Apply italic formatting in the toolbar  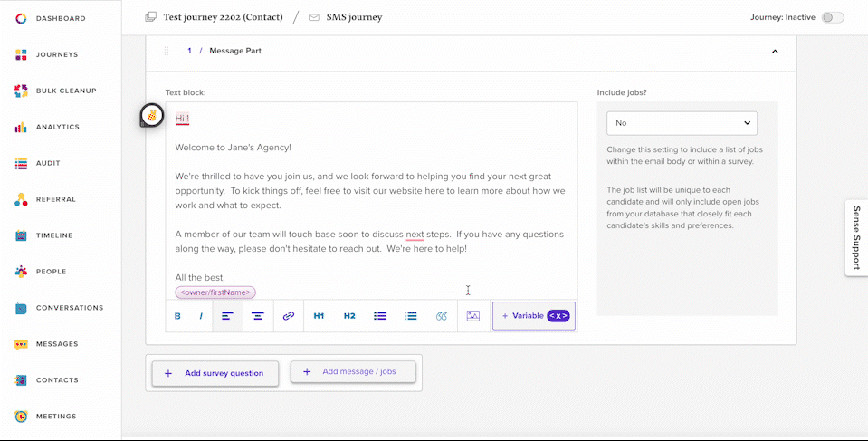point(201,316)
